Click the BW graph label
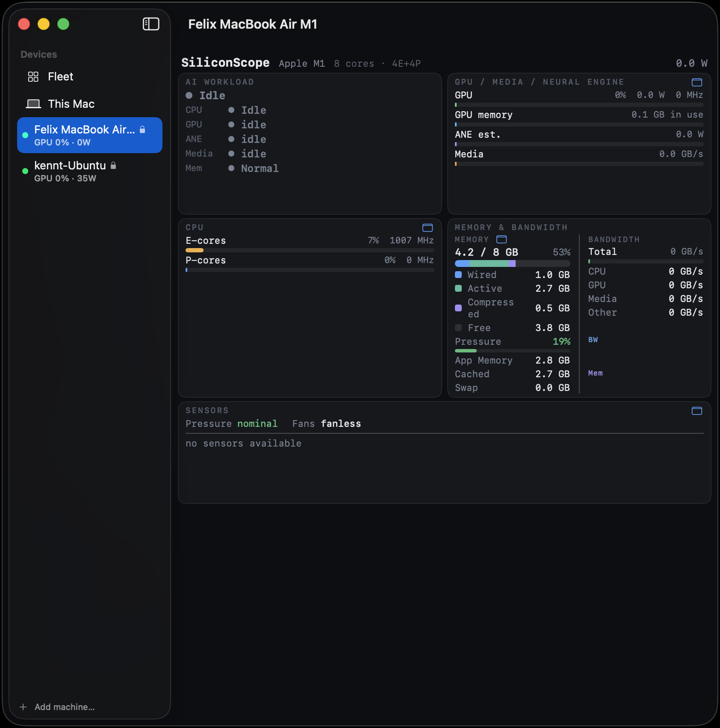 click(593, 340)
